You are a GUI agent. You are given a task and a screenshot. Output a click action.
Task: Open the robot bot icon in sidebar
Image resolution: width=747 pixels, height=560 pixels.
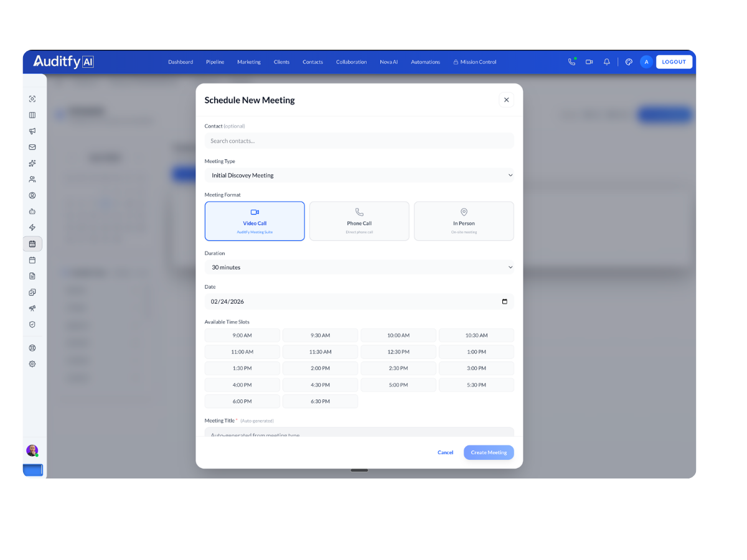32,212
